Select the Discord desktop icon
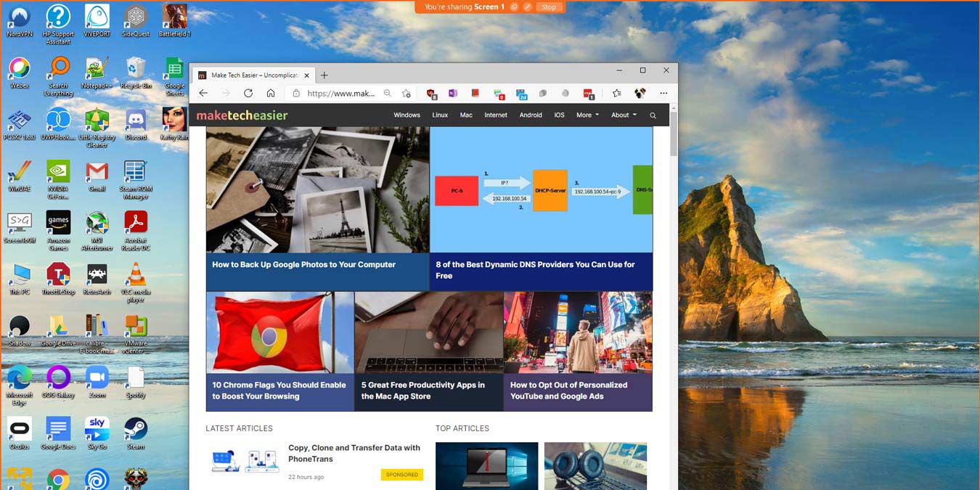The height and width of the screenshot is (490, 980). click(136, 123)
